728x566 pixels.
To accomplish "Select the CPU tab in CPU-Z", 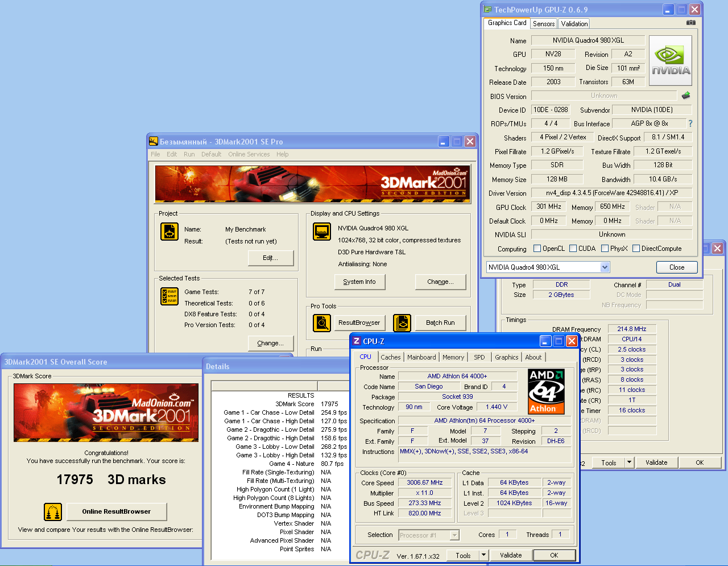I will (366, 357).
